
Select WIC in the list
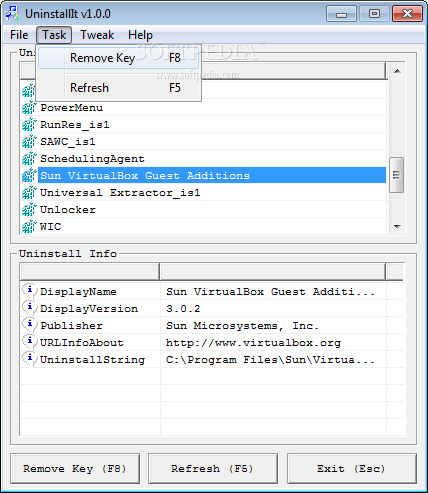[x=50, y=227]
